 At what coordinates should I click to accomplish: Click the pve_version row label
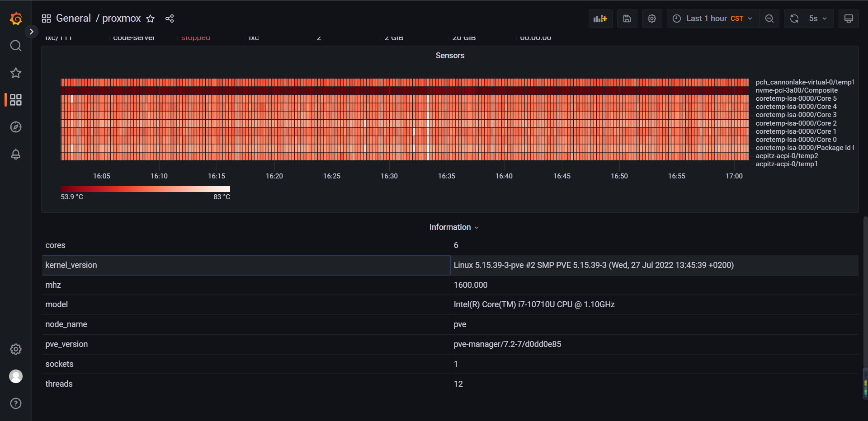pos(66,344)
